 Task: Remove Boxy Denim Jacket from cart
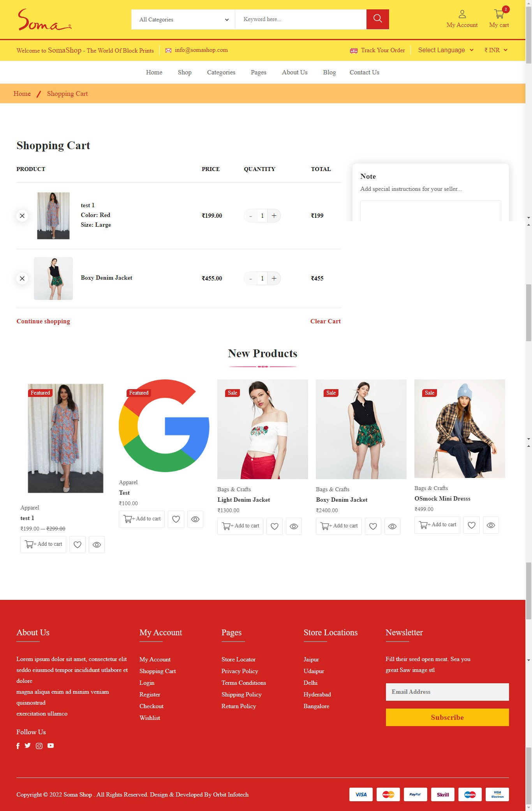[22, 279]
